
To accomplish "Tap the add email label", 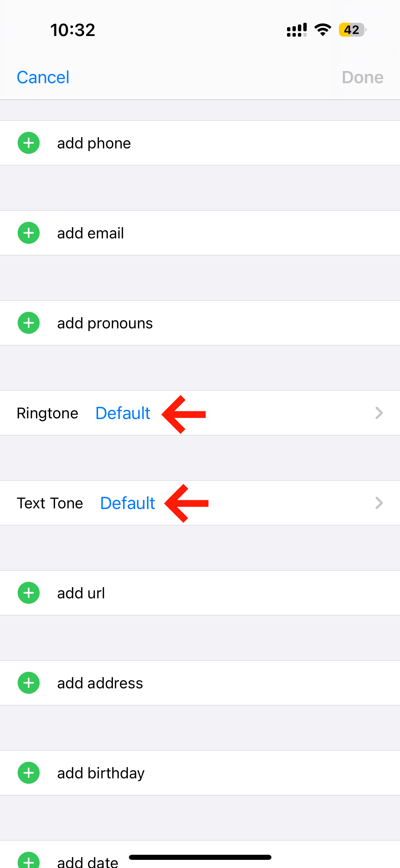I will (x=91, y=233).
